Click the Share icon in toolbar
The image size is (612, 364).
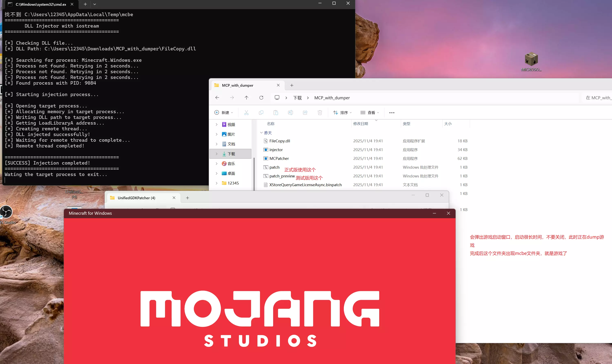(x=305, y=113)
